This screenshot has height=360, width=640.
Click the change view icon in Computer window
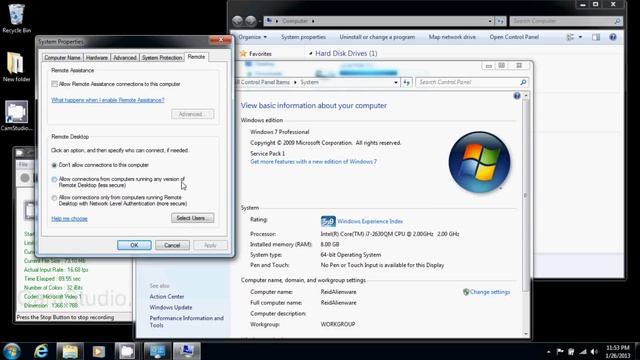tap(570, 37)
